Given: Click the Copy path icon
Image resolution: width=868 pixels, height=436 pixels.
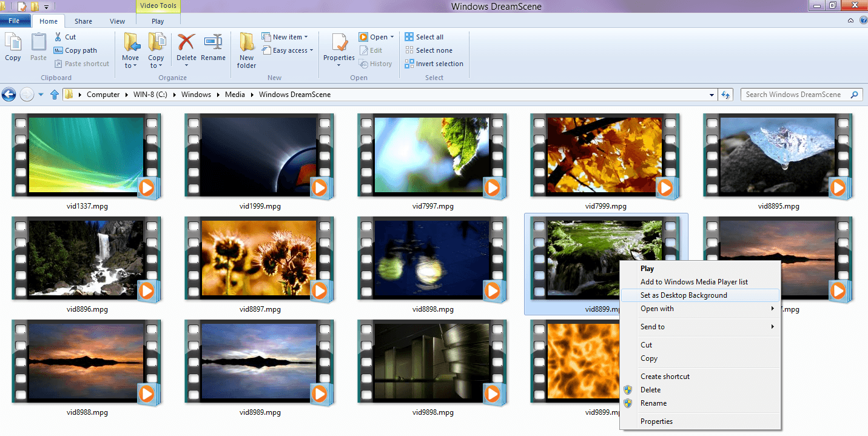Looking at the screenshot, I should 58,50.
